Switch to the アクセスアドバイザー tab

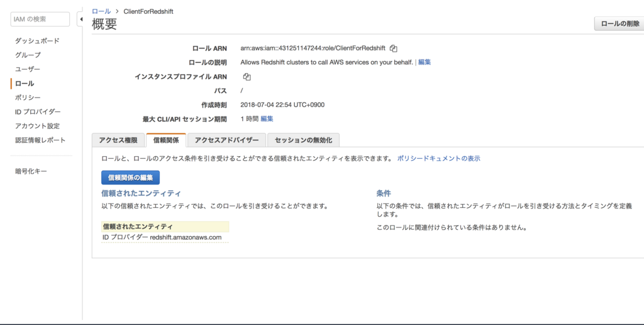pyautogui.click(x=226, y=140)
